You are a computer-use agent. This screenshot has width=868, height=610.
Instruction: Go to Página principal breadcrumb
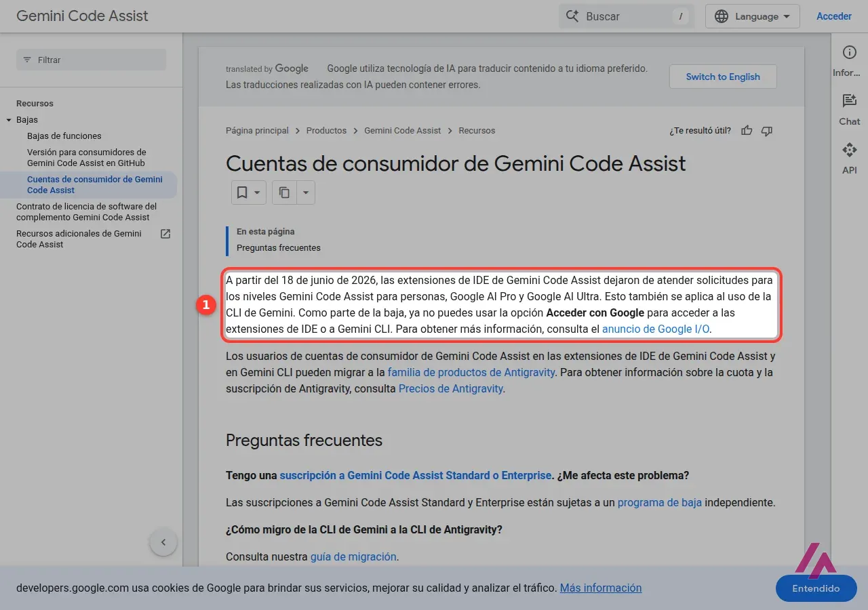coord(257,131)
